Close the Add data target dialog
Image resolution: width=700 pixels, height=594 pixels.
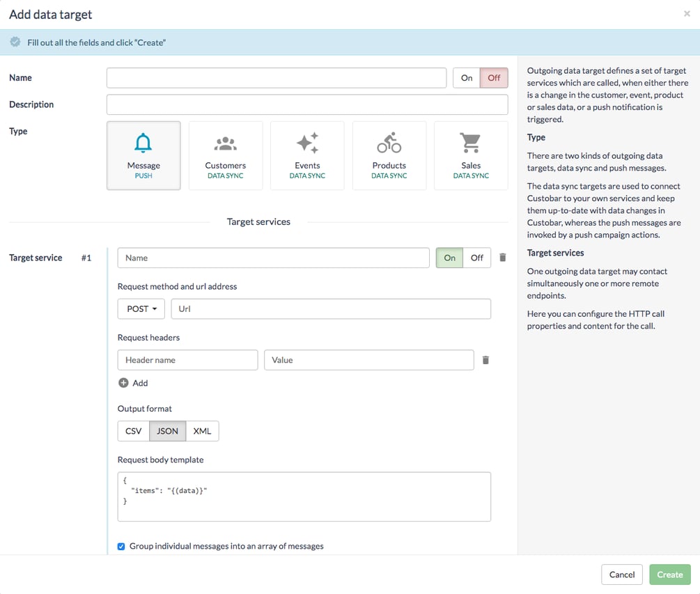(687, 14)
